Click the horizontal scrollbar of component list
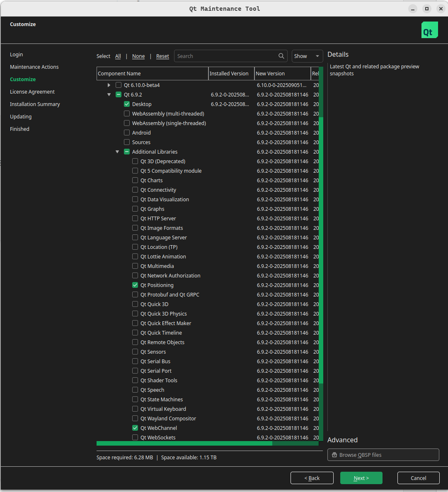This screenshot has height=492, width=448. 184,444
